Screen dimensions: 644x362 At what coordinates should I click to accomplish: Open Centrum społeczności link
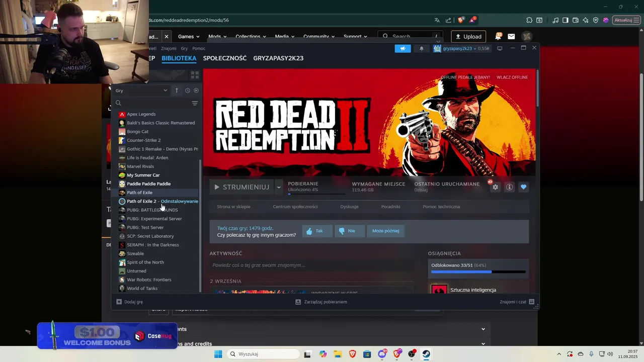295,207
